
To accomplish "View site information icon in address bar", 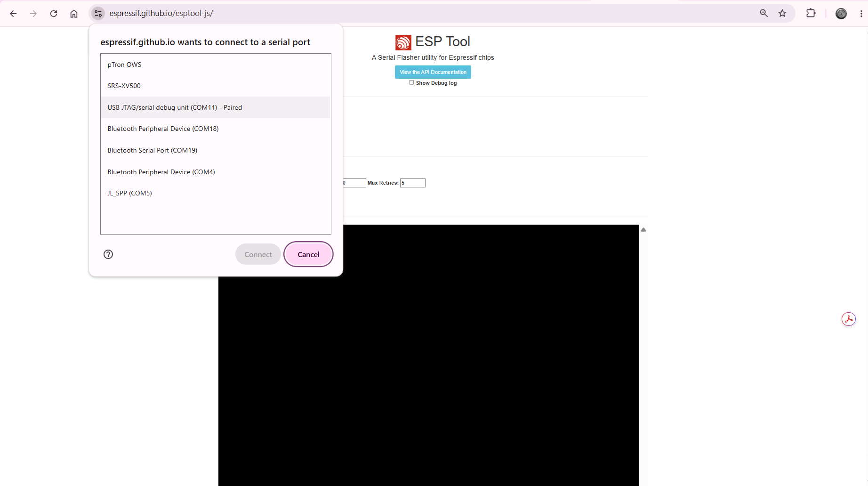I will pyautogui.click(x=98, y=14).
